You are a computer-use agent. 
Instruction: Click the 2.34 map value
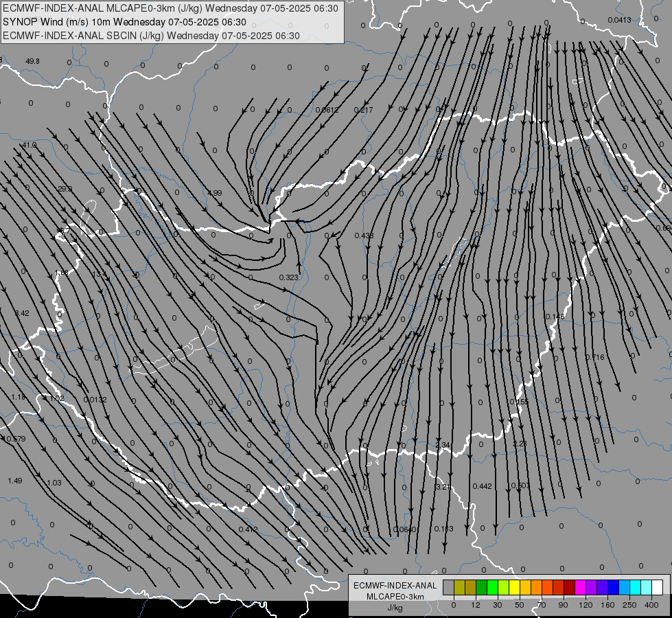443,445
